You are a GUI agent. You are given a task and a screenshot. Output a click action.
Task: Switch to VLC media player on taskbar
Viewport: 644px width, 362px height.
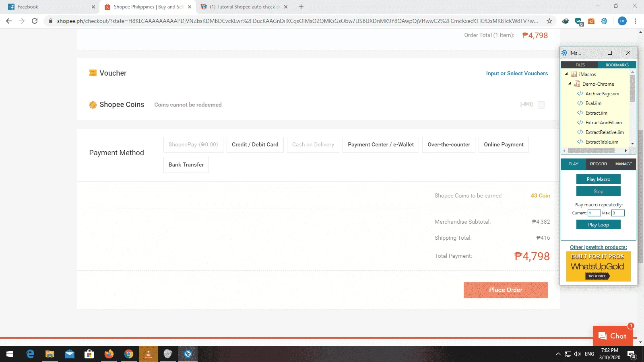tap(149, 354)
